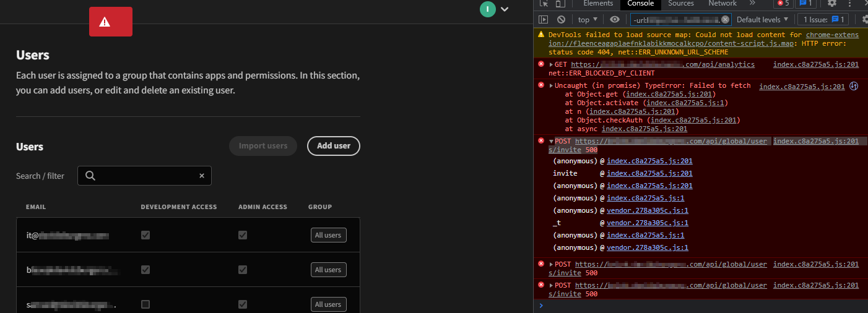
Task: Toggle Admin Access checkbox for it@ user
Action: (x=243, y=235)
